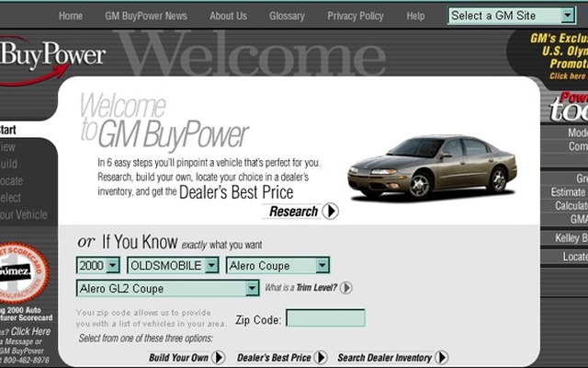588x368 pixels.
Task: Click the Research arrow icon
Action: tap(331, 211)
